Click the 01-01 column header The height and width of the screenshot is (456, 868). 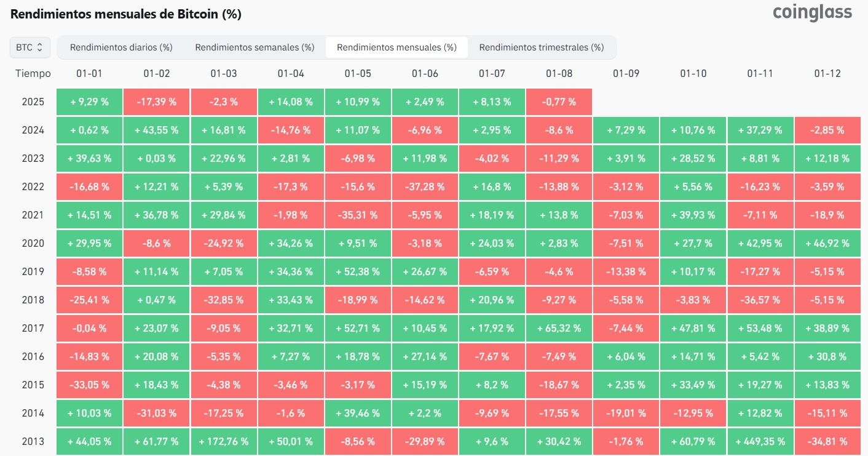pos(89,73)
